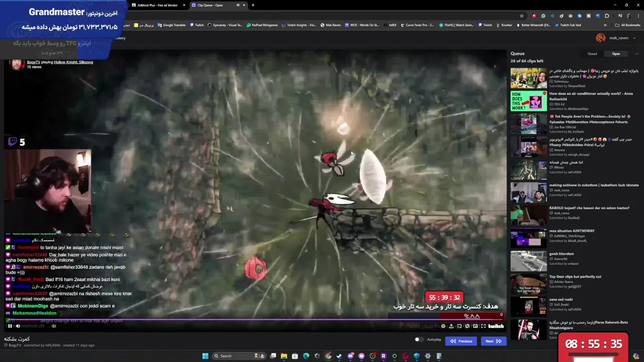Seek along the purple clip progress bar
The width and height of the screenshot is (644, 362).
[254, 320]
